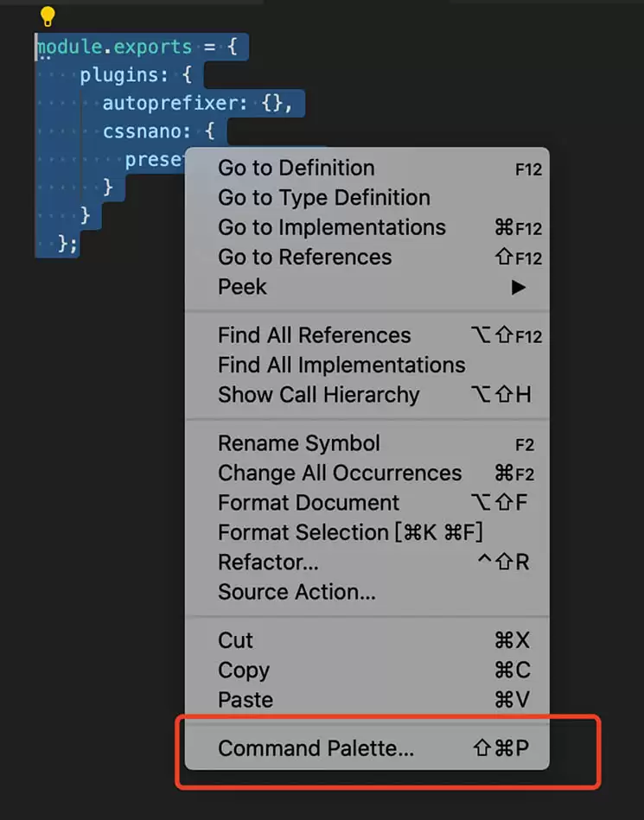Viewport: 644px width, 820px height.
Task: Open Go to Implementations
Action: tap(331, 227)
